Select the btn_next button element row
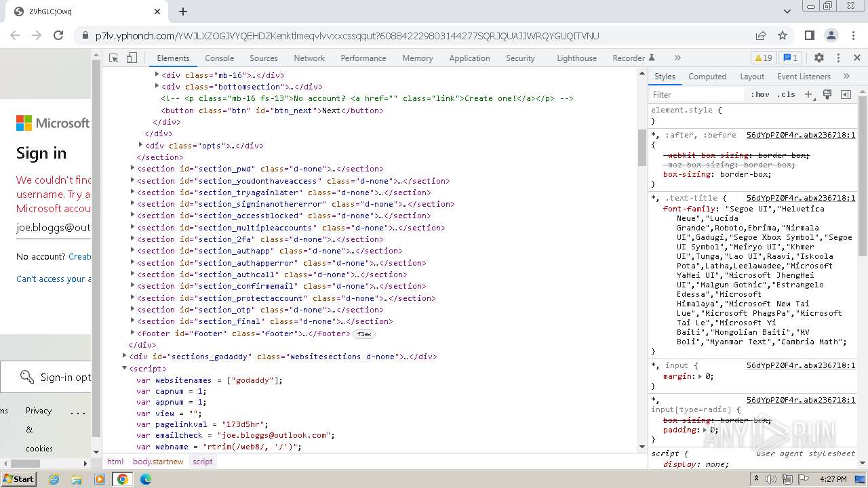 click(273, 110)
